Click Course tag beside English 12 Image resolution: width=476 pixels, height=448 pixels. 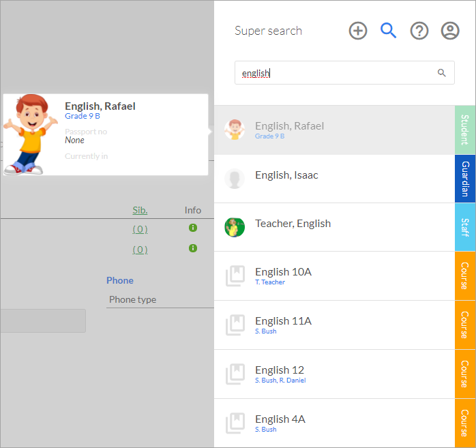click(x=465, y=374)
